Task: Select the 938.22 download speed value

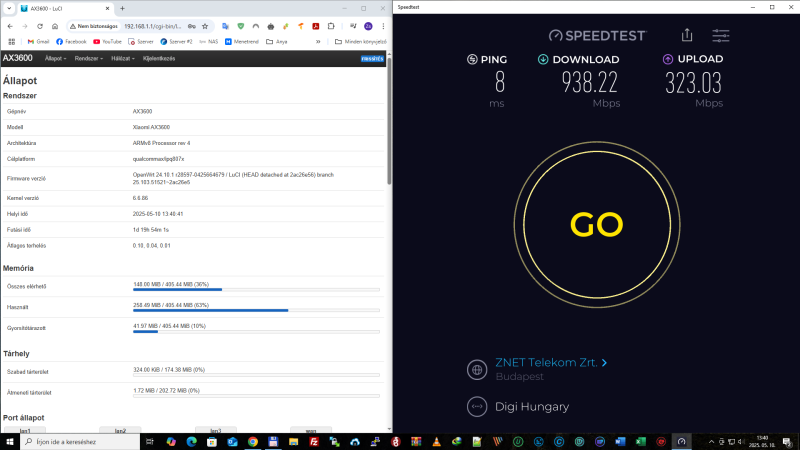Action: point(589,82)
